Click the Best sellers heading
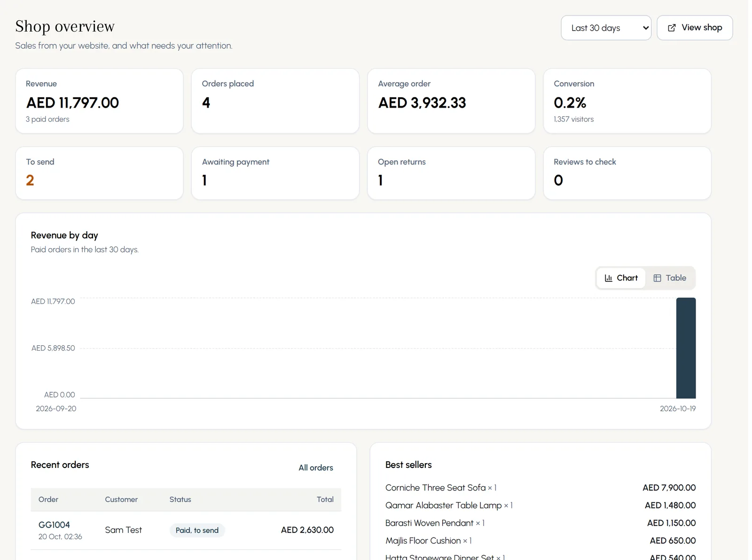 [x=408, y=465]
